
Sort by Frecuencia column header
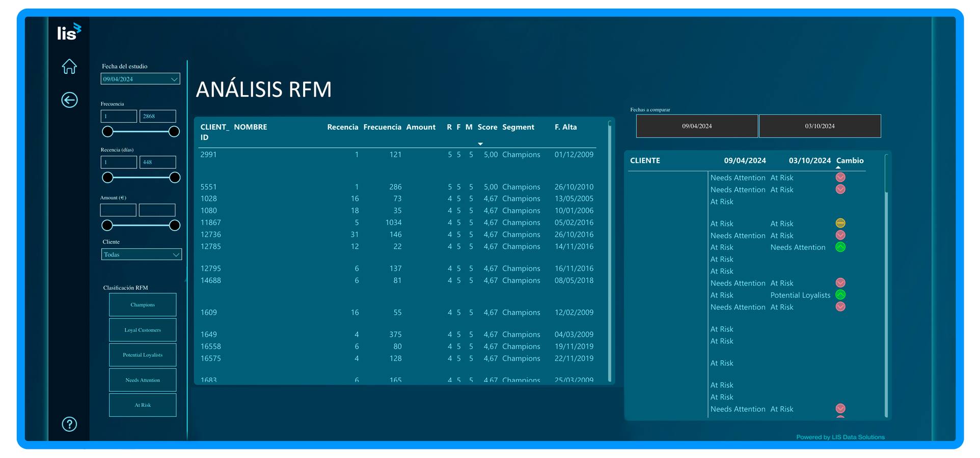[382, 127]
